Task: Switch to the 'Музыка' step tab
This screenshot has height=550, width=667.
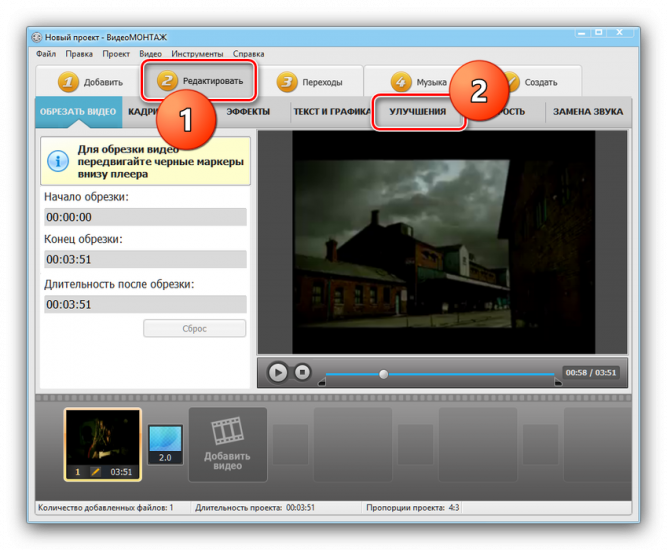Action: coord(420,82)
